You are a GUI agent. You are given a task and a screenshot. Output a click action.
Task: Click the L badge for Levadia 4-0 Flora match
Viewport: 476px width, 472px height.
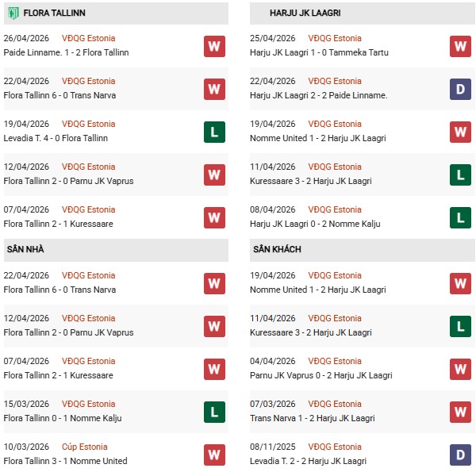(x=213, y=132)
